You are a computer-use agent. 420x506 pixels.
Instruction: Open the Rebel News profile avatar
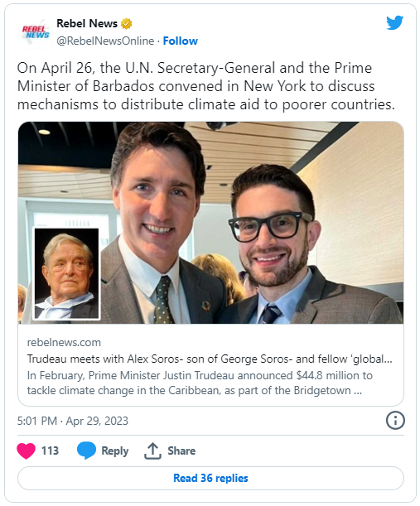35,32
